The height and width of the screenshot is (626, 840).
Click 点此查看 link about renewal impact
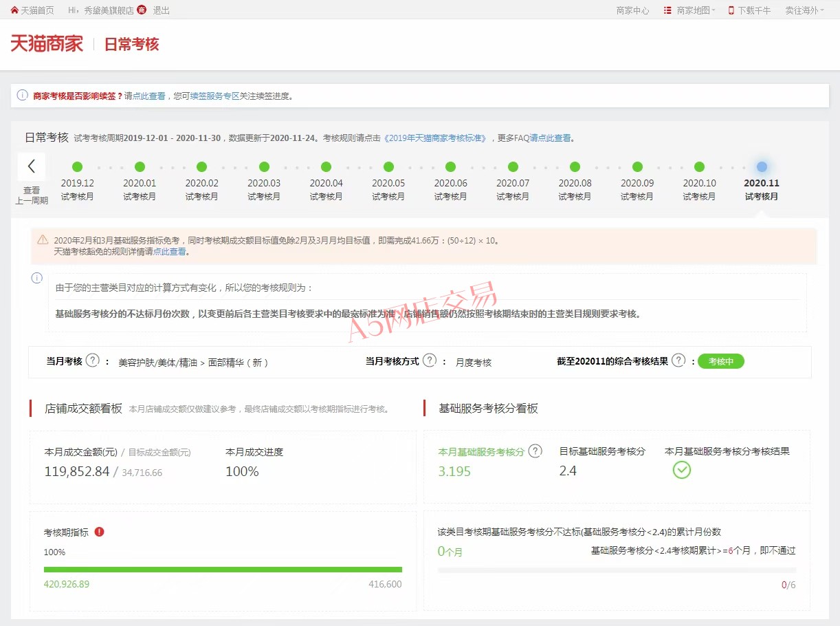tap(149, 96)
